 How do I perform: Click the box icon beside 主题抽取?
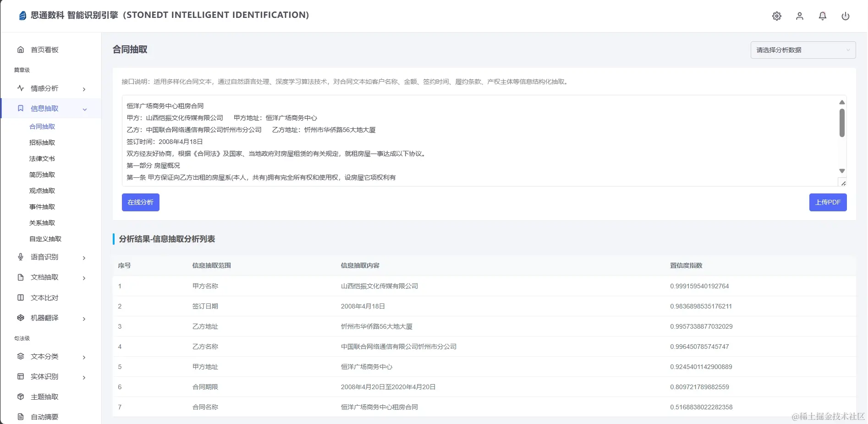pos(21,396)
